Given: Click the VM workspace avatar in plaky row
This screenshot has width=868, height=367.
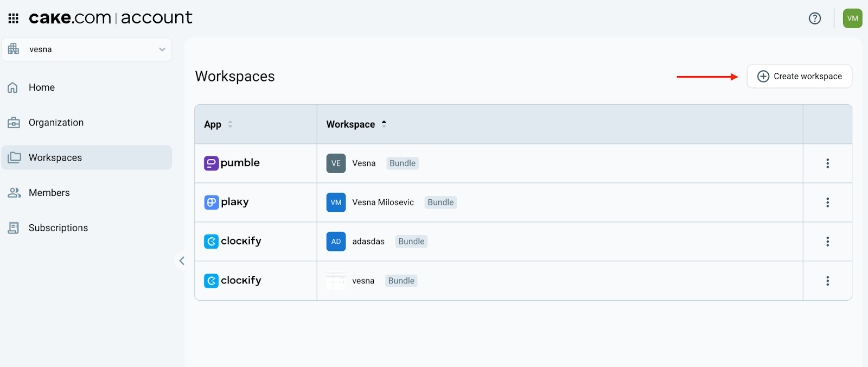Looking at the screenshot, I should (336, 203).
